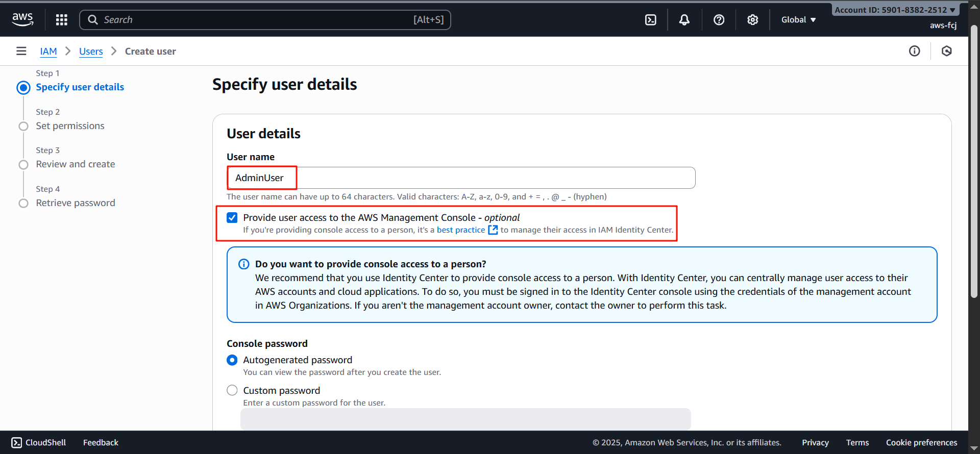980x454 pixels.
Task: Click the Console password label
Action: 267,344
